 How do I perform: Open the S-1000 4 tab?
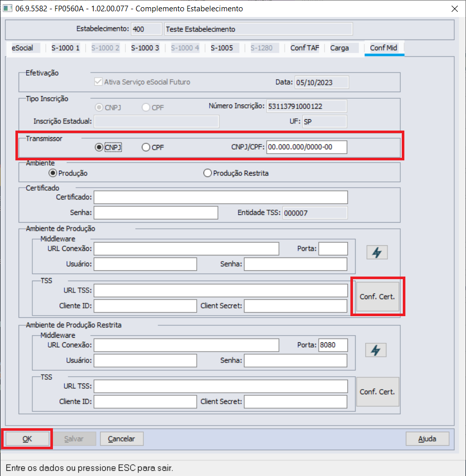[185, 48]
